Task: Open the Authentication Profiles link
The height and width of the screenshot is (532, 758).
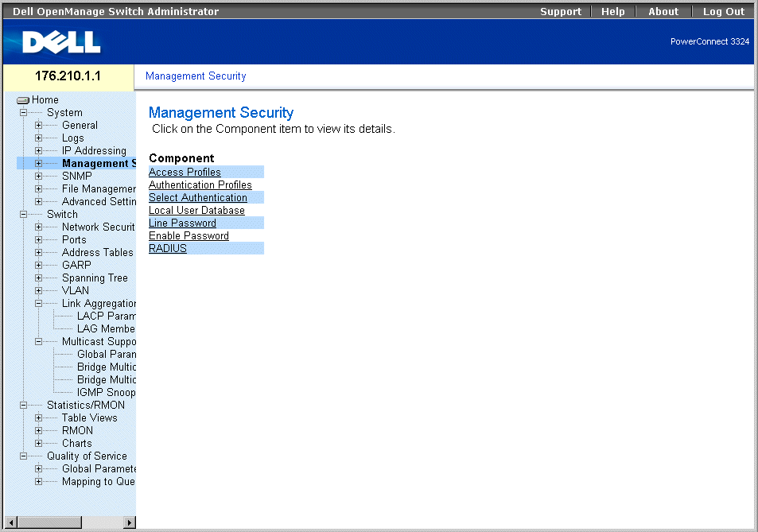Action: 200,185
